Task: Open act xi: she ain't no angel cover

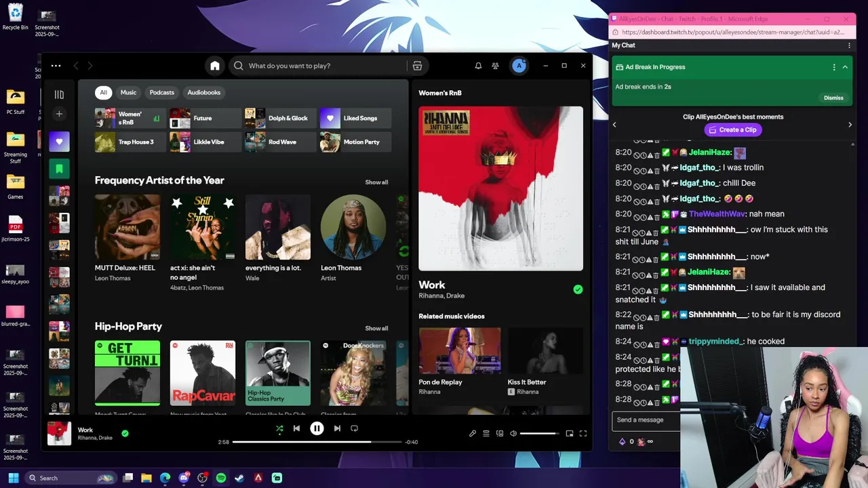Action: pos(203,227)
